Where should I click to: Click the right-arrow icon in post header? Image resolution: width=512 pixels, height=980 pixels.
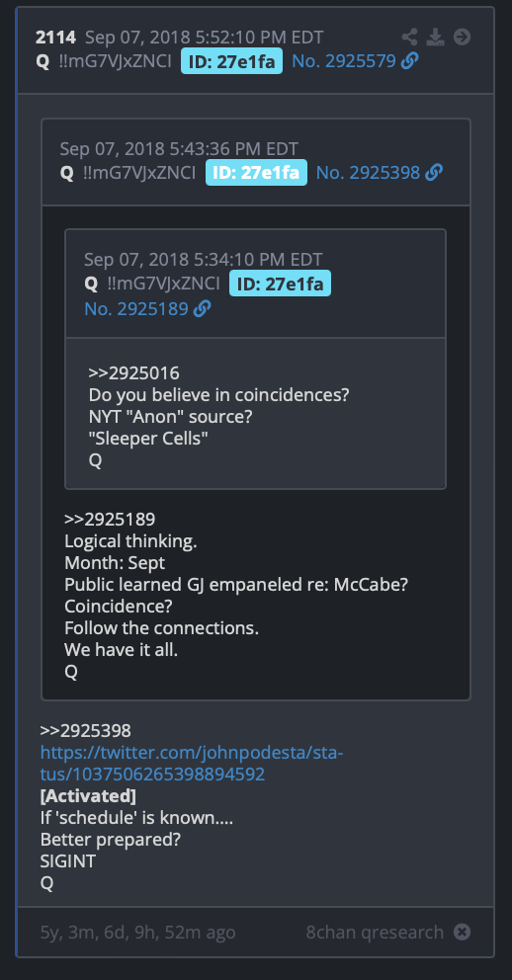(462, 37)
